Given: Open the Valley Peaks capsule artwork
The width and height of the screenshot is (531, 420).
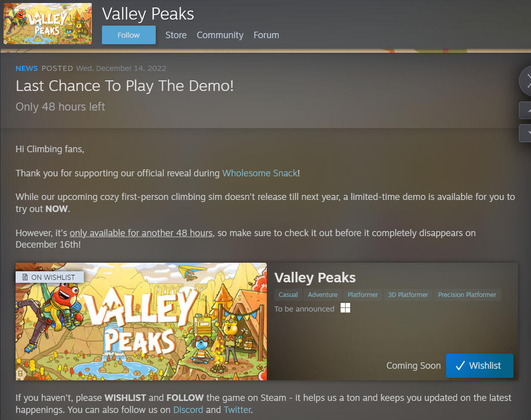Looking at the screenshot, I should click(141, 322).
